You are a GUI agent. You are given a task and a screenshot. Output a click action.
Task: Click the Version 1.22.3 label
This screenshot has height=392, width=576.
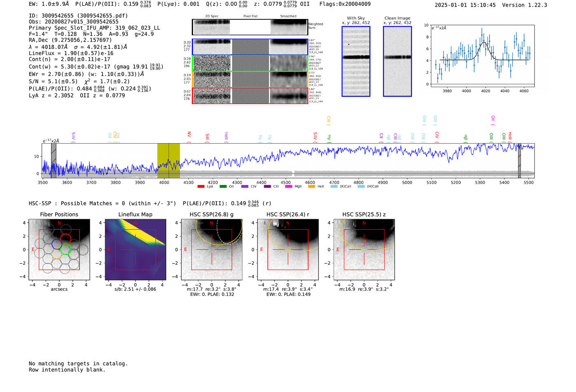[x=525, y=5]
